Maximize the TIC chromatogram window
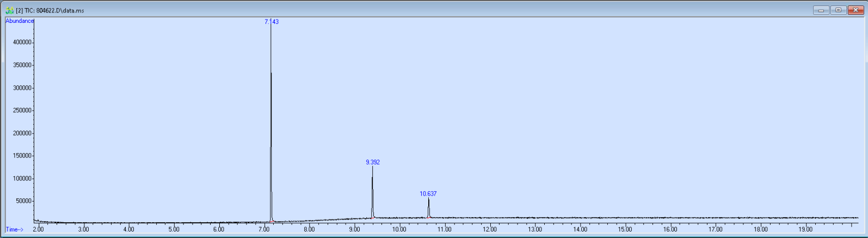 pyautogui.click(x=839, y=10)
